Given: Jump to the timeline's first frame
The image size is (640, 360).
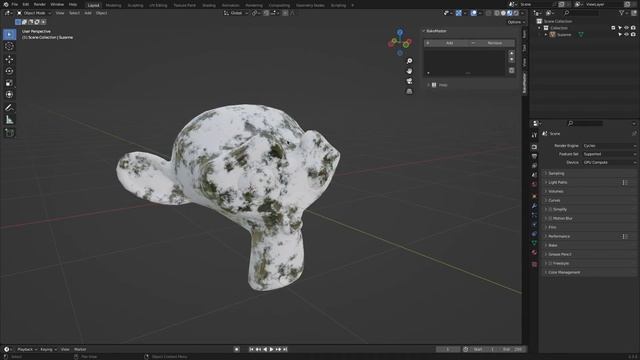Looking at the screenshot, I should [251, 349].
